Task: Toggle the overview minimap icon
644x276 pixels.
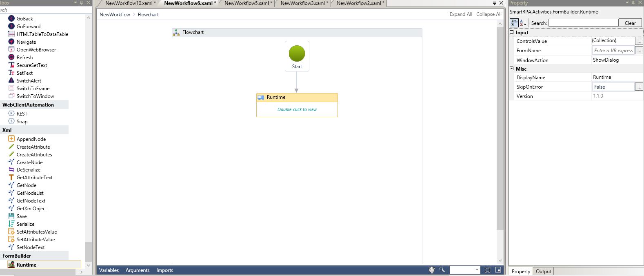Action: pyautogui.click(x=498, y=270)
